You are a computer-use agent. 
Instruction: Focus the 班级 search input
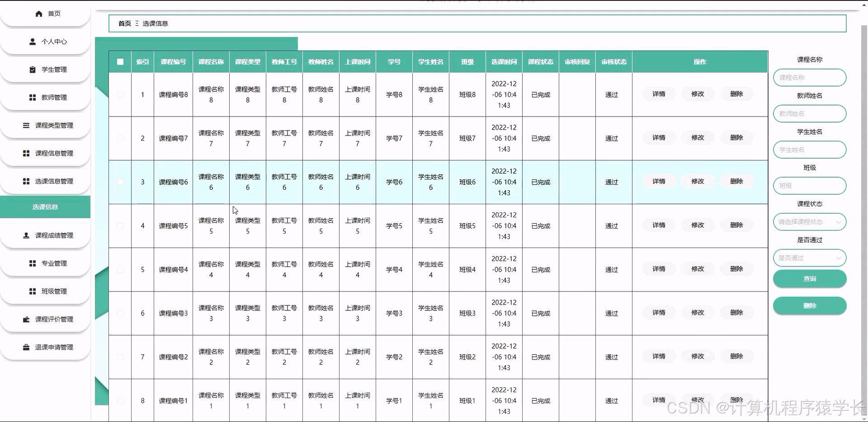click(x=810, y=186)
